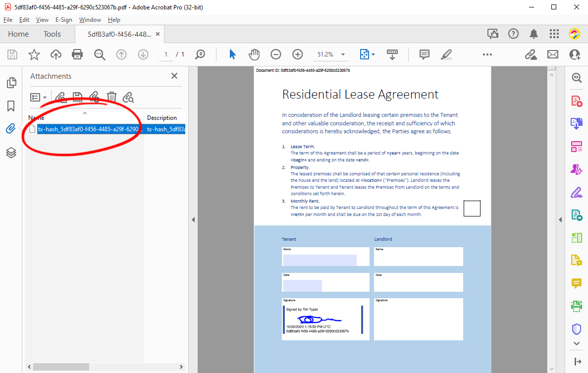Expand the 51.2% zoom level dropdown
Screen dimensions: 588x373
[x=343, y=54]
